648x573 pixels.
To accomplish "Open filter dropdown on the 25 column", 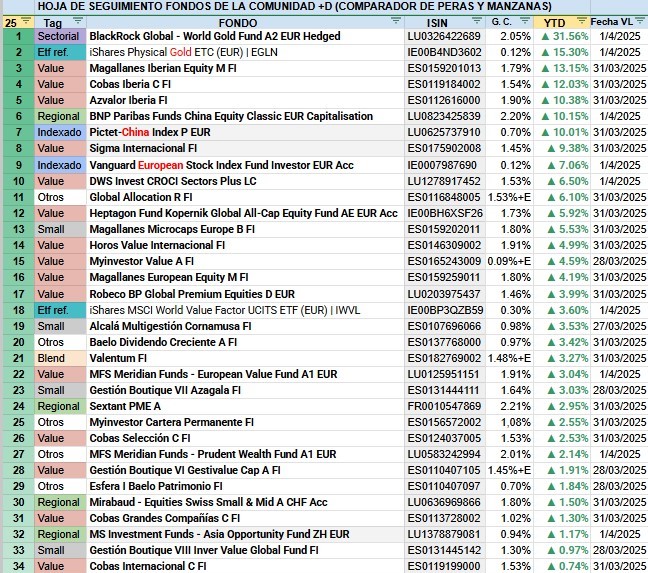I will 26,21.
